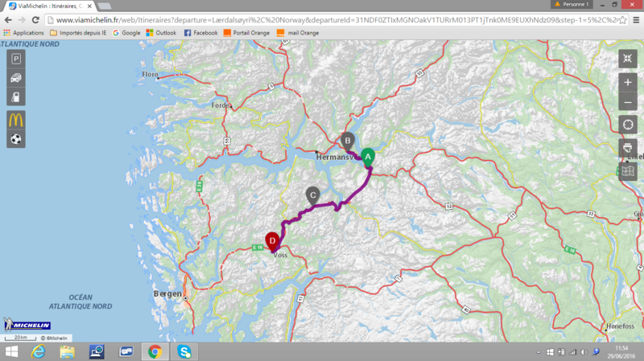
Task: Print the map using printer icon
Action: click(x=628, y=148)
